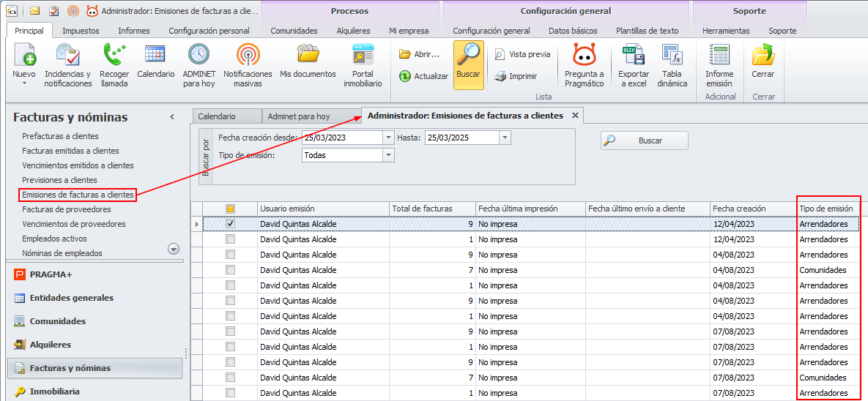Switch to the Calendario document tab

point(217,116)
